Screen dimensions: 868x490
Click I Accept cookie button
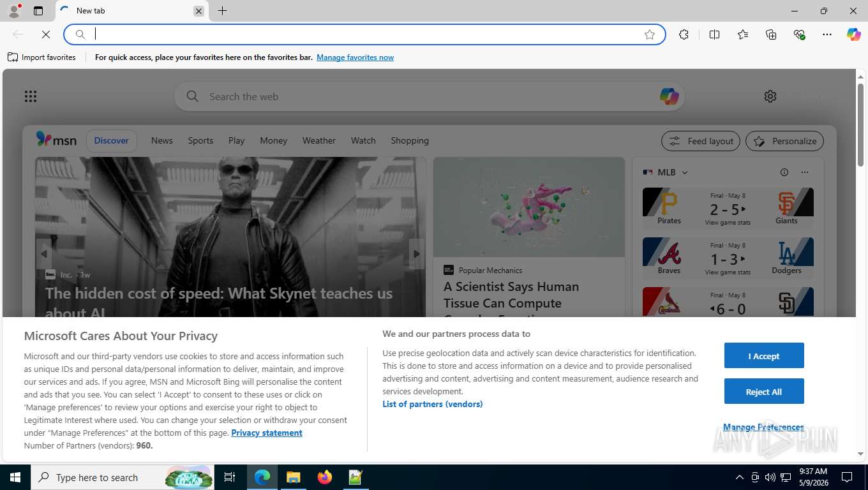(764, 355)
